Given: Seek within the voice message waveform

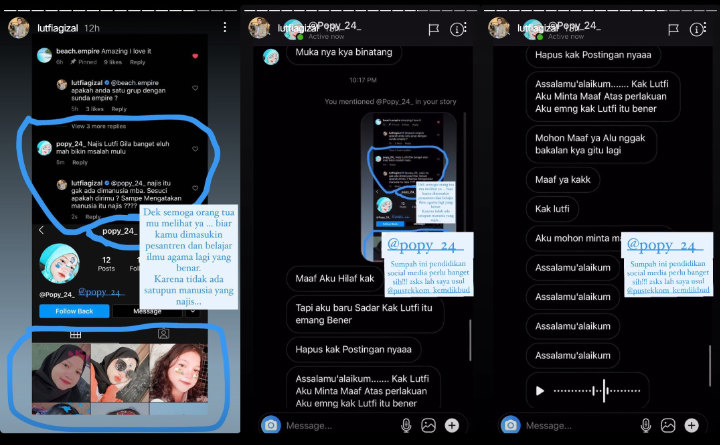Looking at the screenshot, I should [x=597, y=391].
